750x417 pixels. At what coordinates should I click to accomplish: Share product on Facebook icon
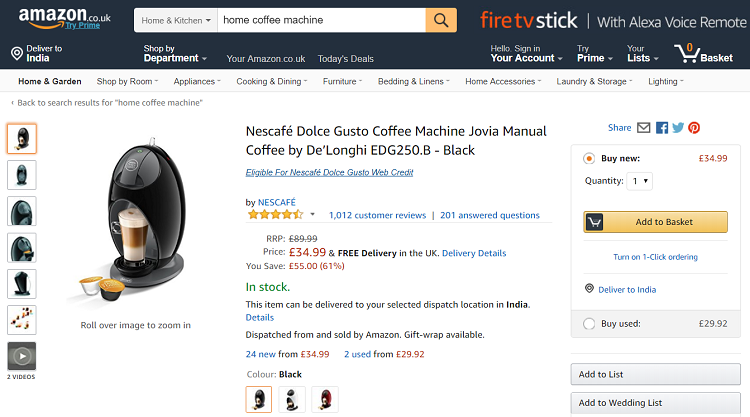[x=662, y=128]
